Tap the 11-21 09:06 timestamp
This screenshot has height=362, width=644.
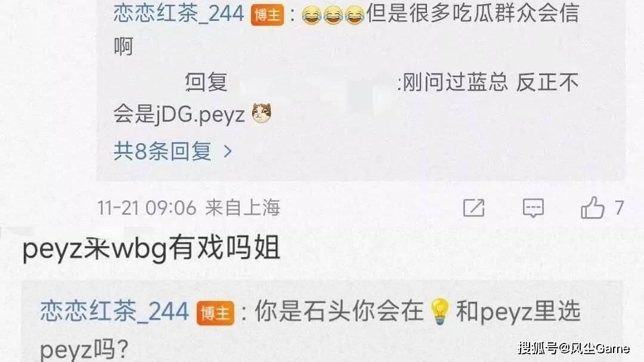tap(147, 208)
